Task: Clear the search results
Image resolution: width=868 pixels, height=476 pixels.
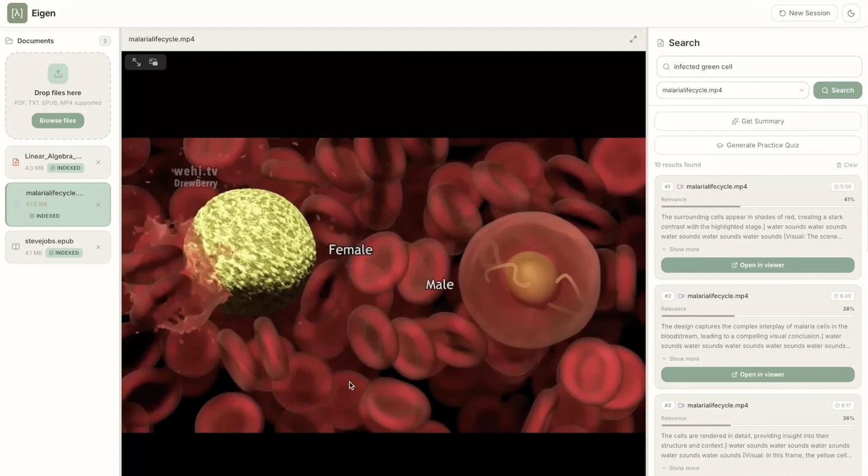Action: [x=847, y=165]
